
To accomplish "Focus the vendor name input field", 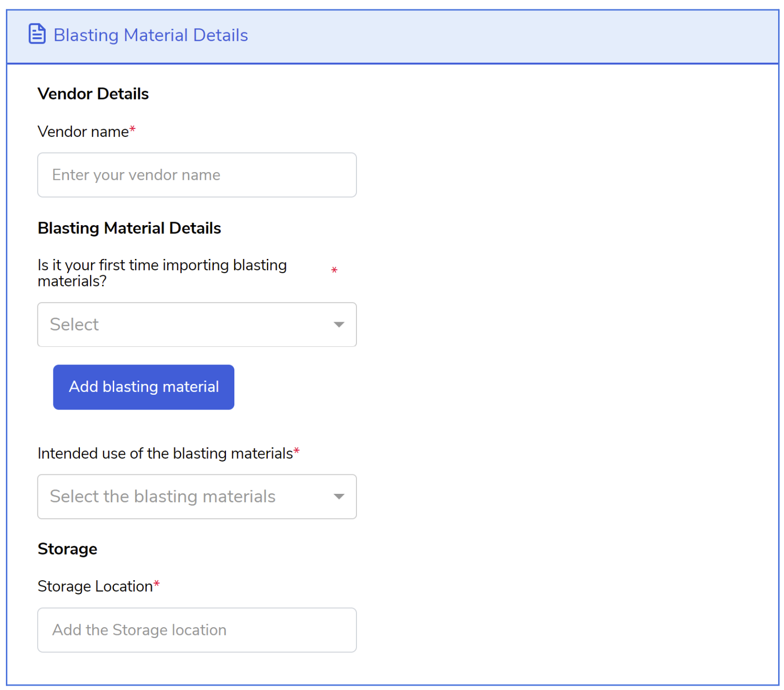I will pyautogui.click(x=197, y=175).
